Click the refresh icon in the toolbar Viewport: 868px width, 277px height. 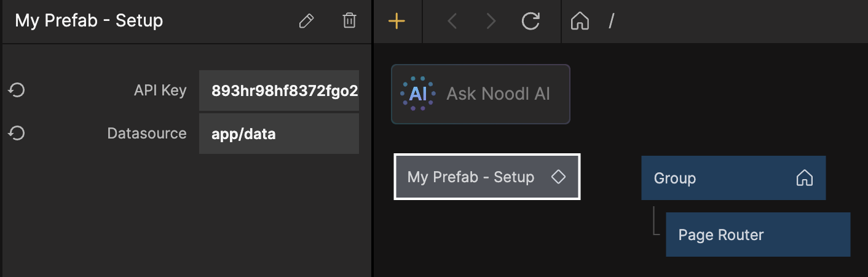pyautogui.click(x=530, y=22)
